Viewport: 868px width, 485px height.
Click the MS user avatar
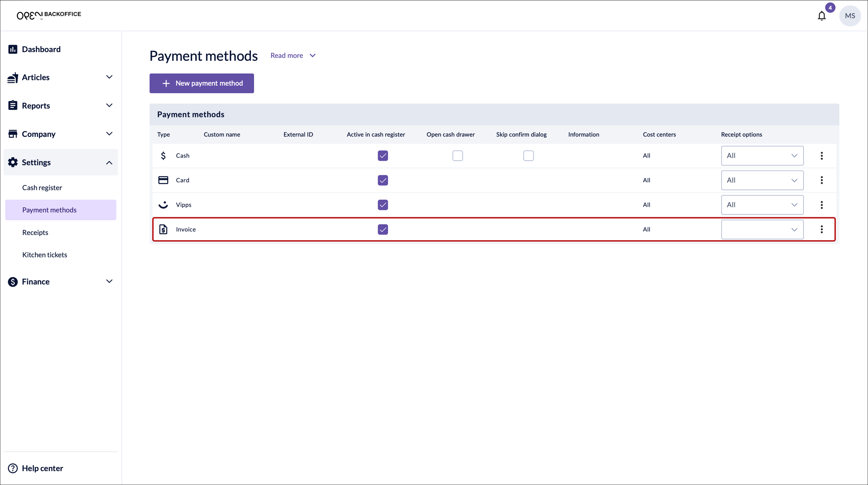pos(849,16)
